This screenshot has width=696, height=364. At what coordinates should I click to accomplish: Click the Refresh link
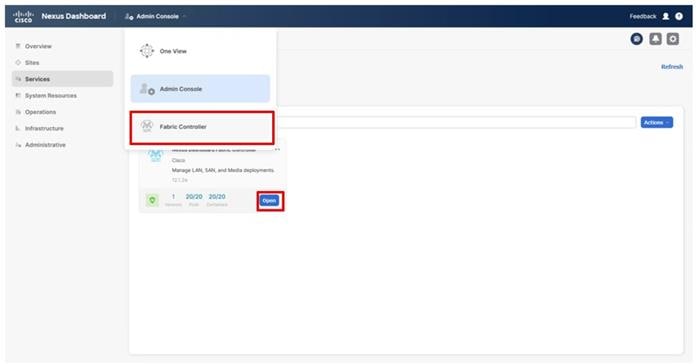point(672,67)
